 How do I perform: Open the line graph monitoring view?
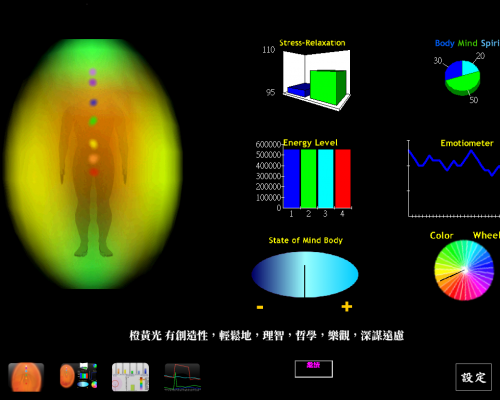[x=182, y=377]
